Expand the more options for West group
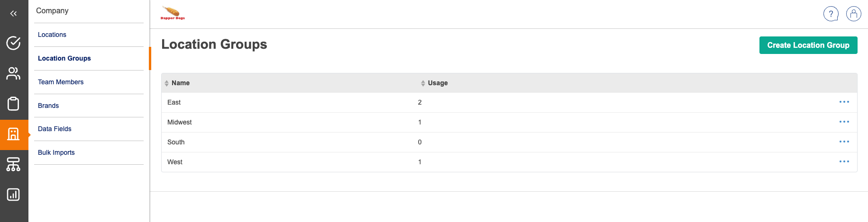 coord(844,162)
